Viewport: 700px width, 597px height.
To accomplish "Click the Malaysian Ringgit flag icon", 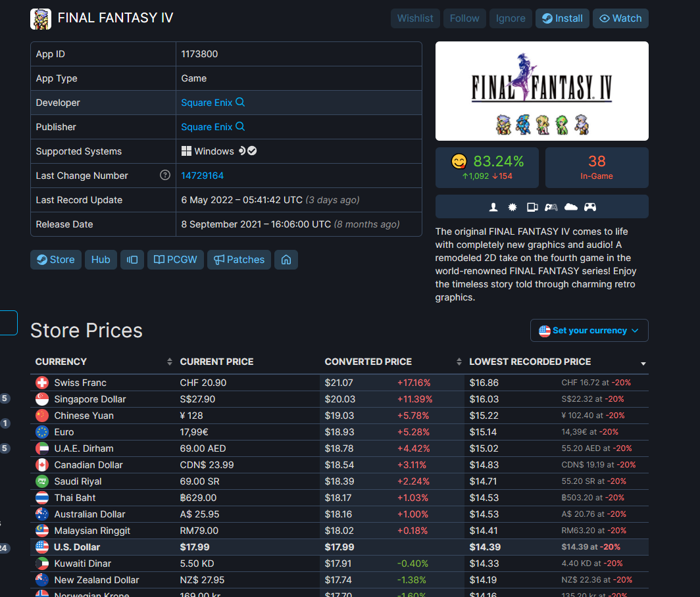I will point(42,531).
